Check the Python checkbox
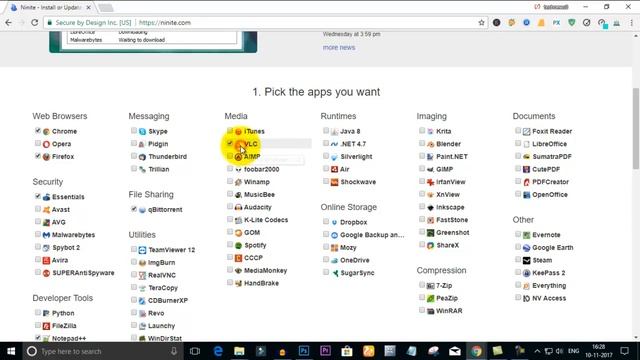The height and width of the screenshot is (360, 640). tap(38, 313)
